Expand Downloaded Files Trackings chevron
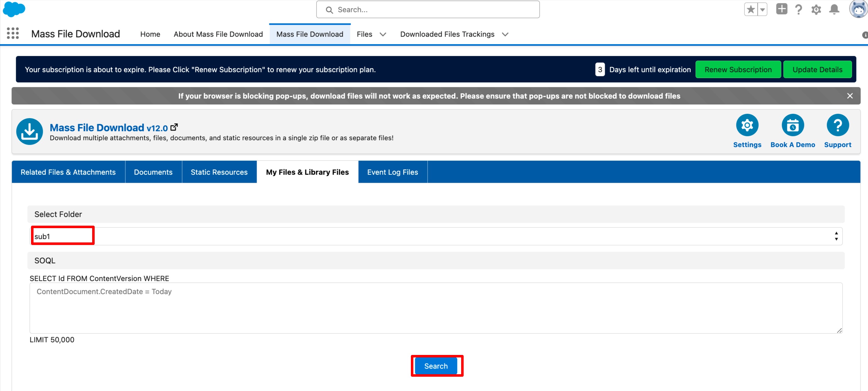The height and width of the screenshot is (391, 868). coord(505,34)
